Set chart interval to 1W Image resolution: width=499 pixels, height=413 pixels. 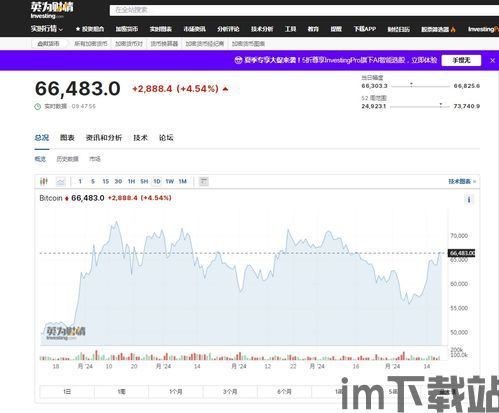[170, 181]
